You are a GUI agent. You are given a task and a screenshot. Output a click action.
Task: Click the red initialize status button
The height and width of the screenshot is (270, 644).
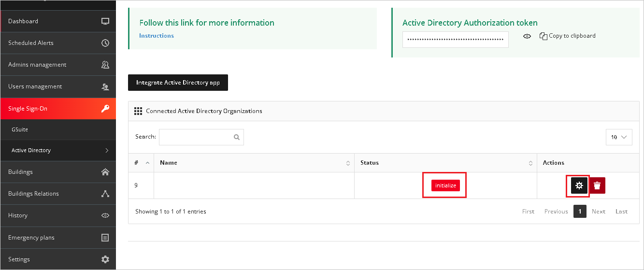[445, 185]
